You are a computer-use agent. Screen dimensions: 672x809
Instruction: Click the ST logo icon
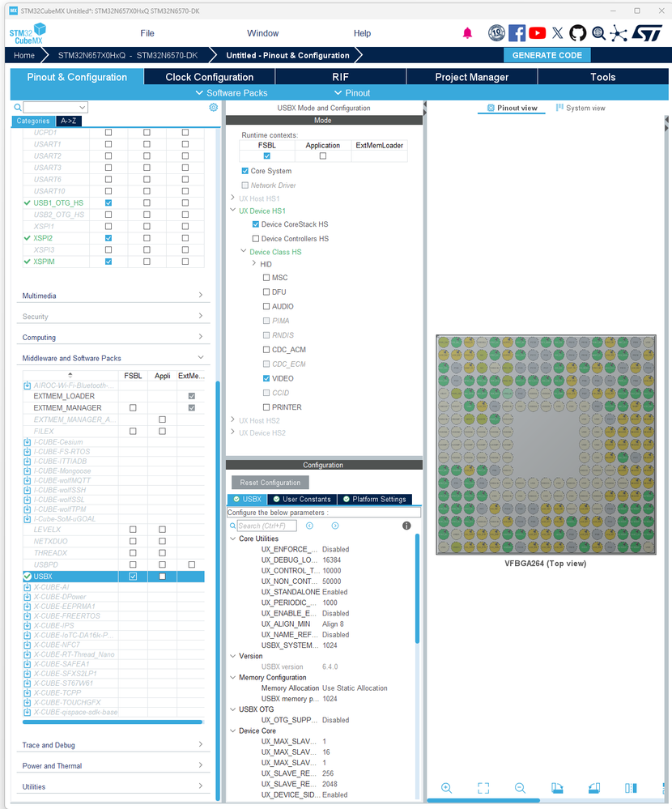647,33
